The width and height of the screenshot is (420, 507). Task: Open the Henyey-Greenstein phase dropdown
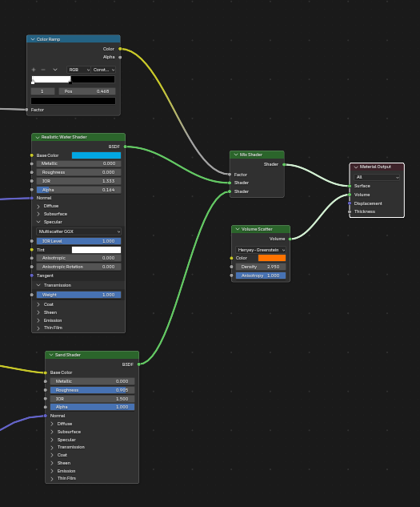pos(261,250)
